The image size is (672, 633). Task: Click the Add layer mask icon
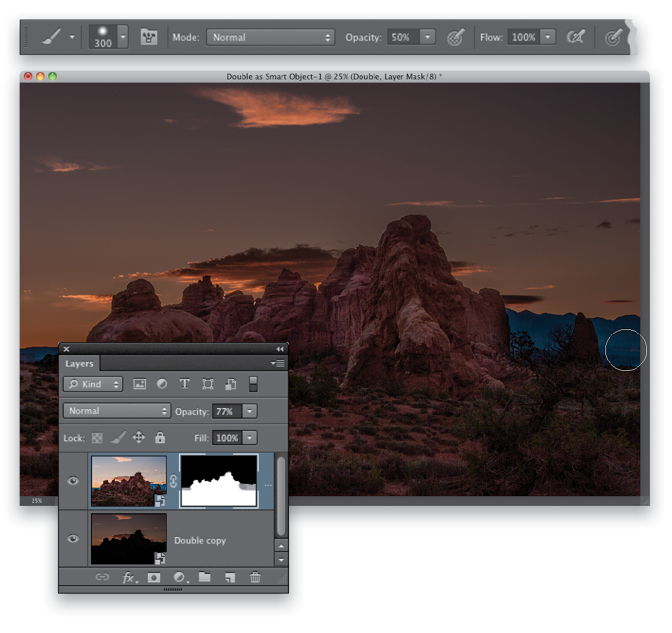153,578
